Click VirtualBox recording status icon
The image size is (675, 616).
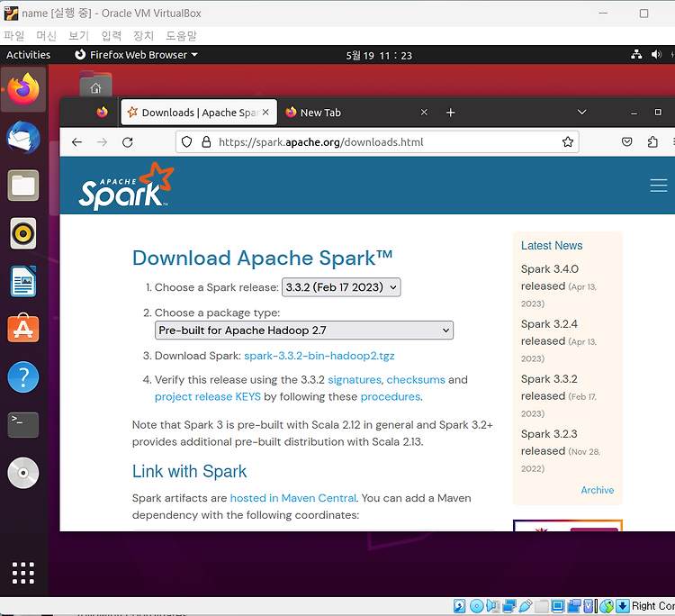tap(574, 606)
